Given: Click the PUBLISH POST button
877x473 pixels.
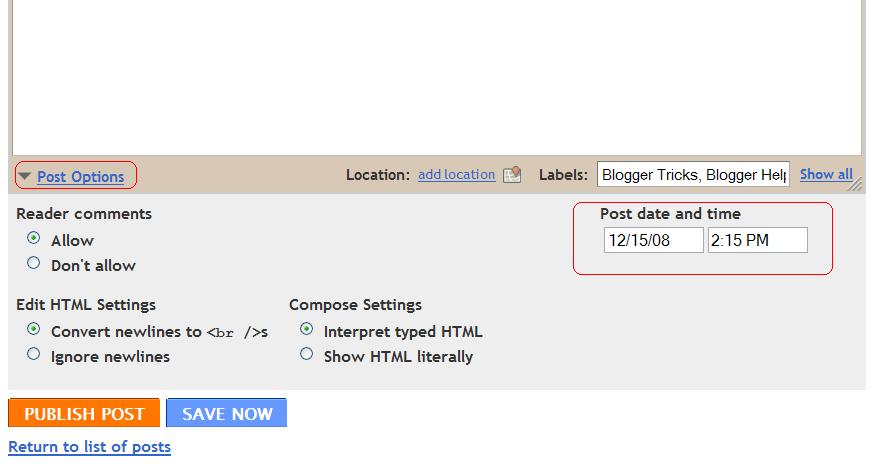Looking at the screenshot, I should click(84, 413).
